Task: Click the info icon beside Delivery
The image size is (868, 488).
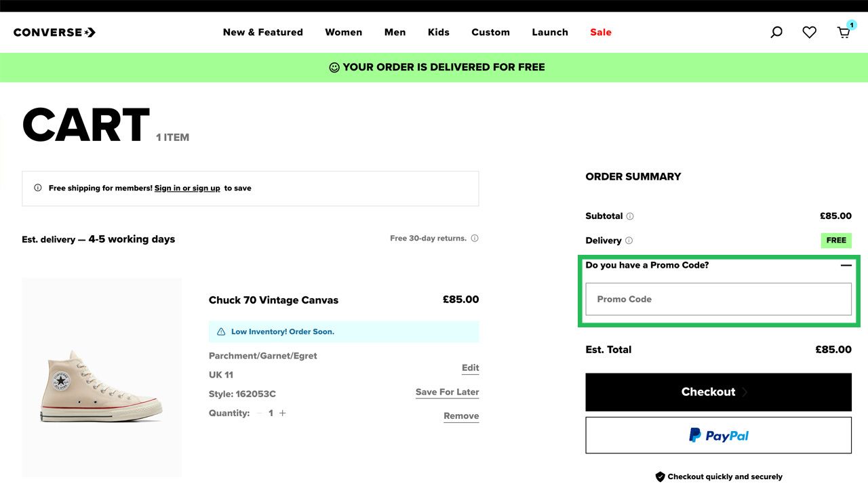Action: coord(629,241)
